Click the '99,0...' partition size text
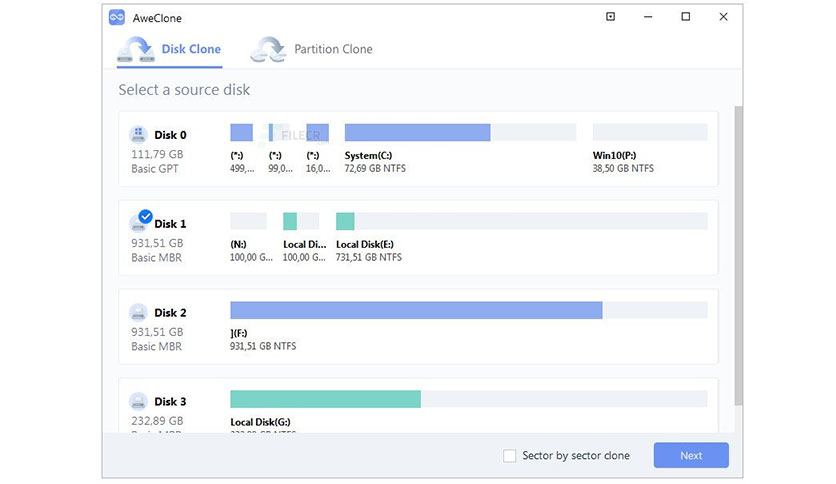This screenshot has width=836, height=484. click(x=280, y=168)
